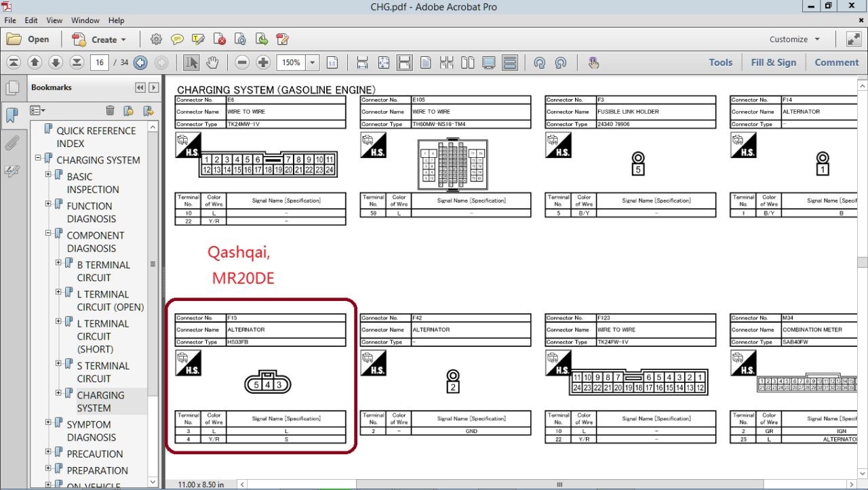Image resolution: width=868 pixels, height=490 pixels.
Task: Activate the hand pan tool
Action: (212, 62)
